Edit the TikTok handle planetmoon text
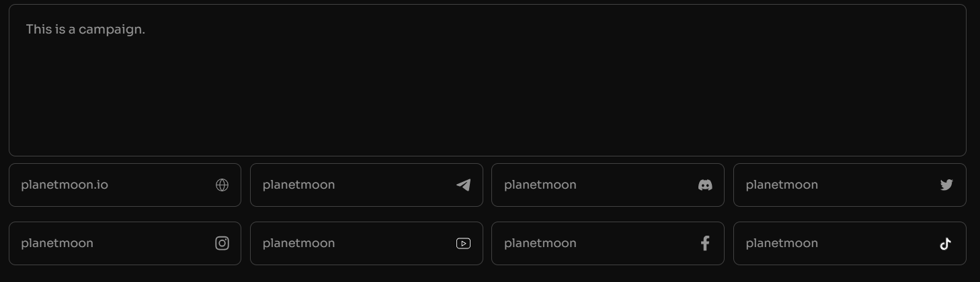 [782, 244]
